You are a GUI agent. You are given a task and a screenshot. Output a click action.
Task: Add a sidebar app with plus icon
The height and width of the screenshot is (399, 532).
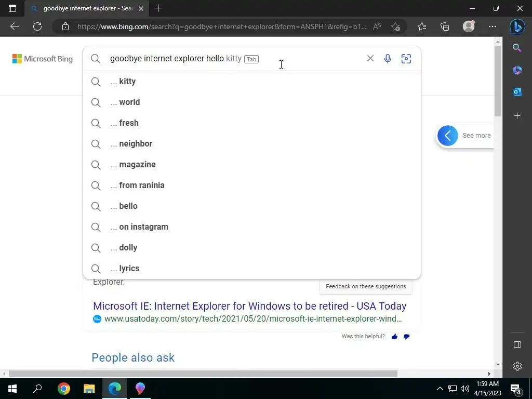(x=517, y=116)
